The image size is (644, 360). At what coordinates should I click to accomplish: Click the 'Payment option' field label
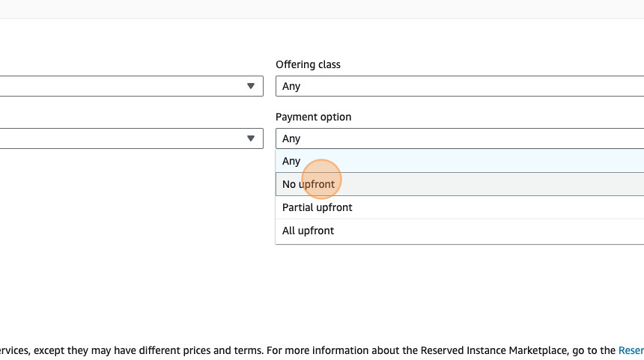(x=313, y=117)
